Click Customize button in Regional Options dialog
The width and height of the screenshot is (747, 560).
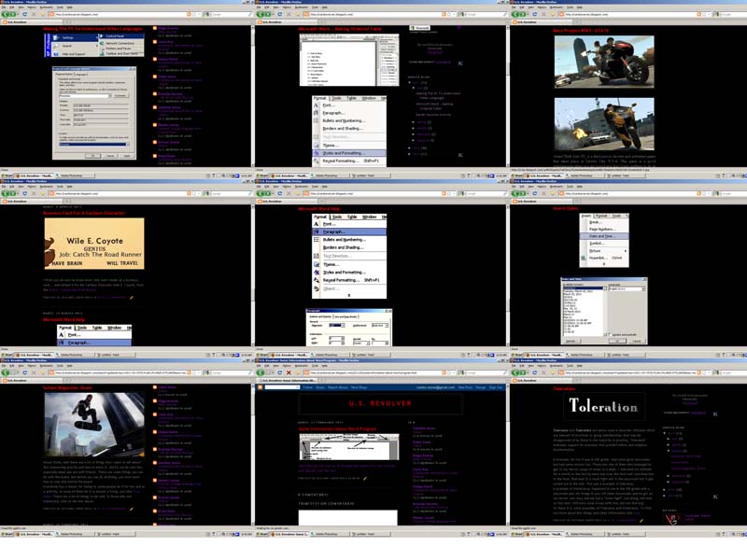pos(120,96)
